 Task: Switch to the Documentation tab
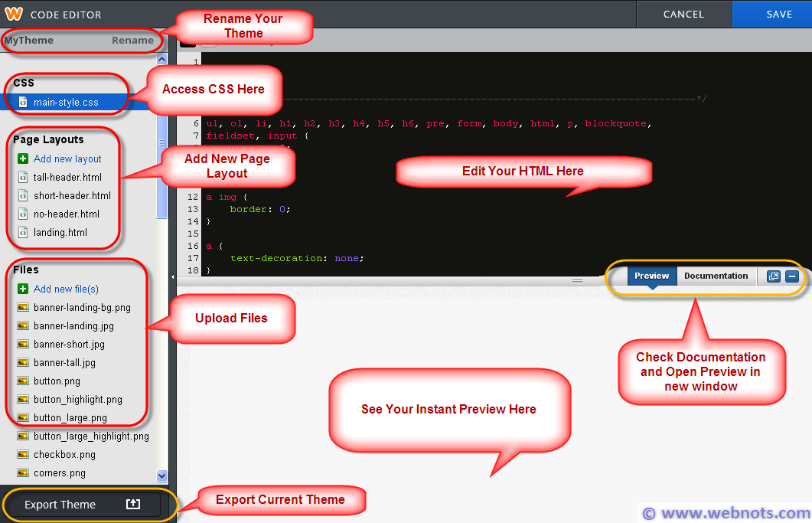[716, 276]
